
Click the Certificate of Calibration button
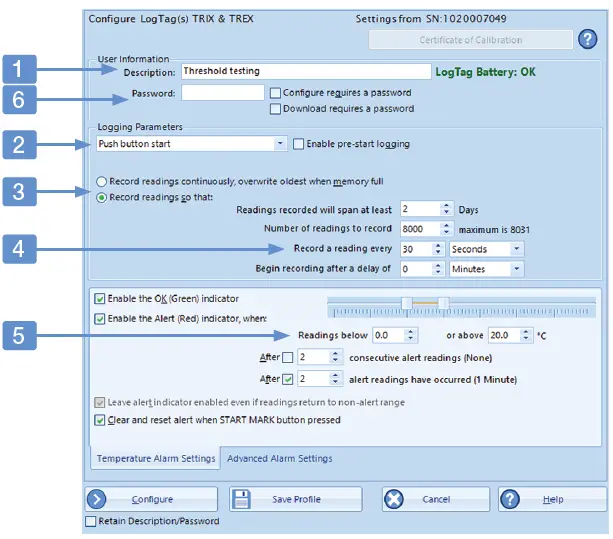point(471,40)
